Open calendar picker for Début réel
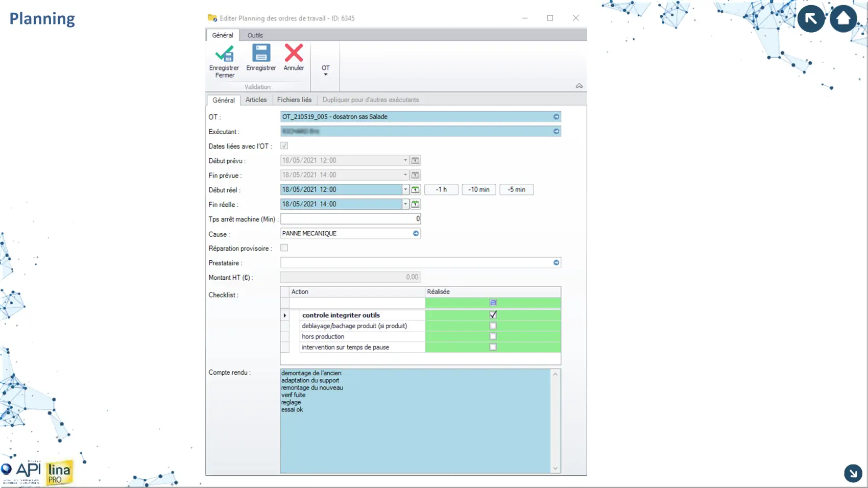Image resolution: width=868 pixels, height=488 pixels. pos(416,190)
